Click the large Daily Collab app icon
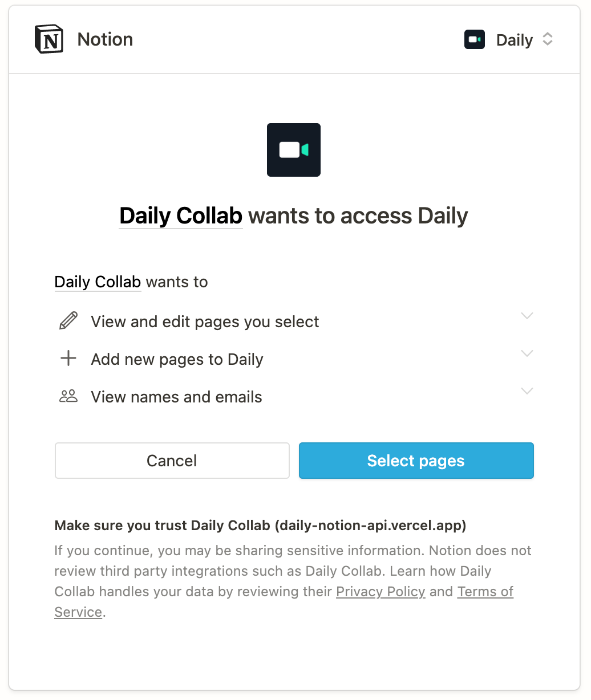Screen dimensions: 591x700 coord(294,150)
